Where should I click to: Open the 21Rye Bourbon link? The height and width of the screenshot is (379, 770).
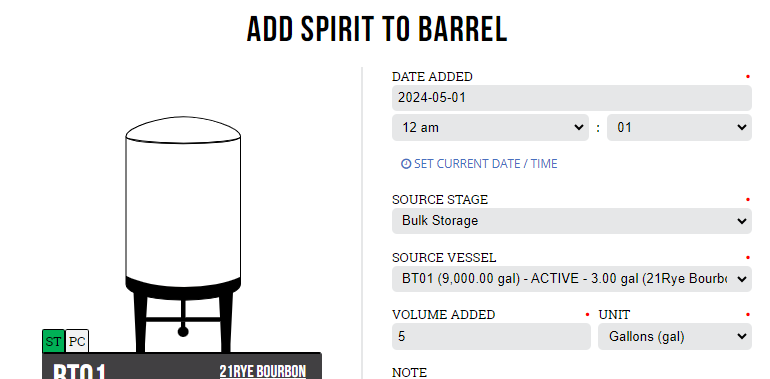point(263,372)
